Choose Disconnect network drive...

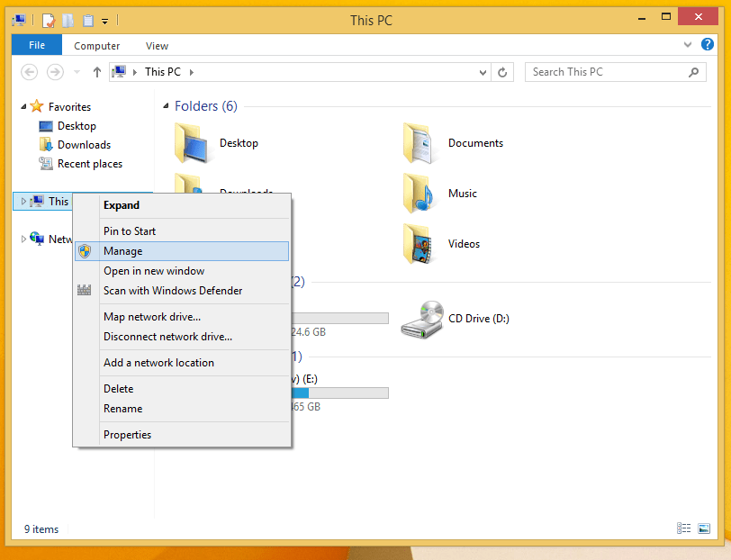(x=182, y=337)
